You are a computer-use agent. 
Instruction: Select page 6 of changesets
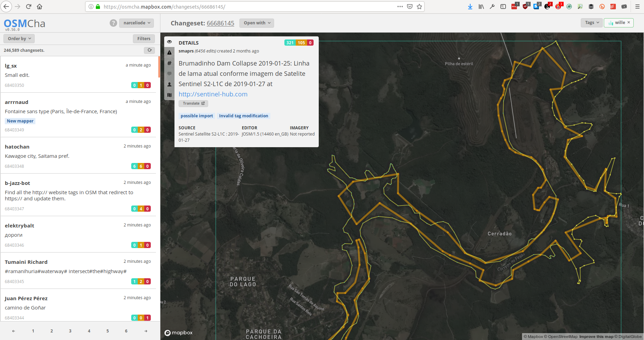click(126, 331)
